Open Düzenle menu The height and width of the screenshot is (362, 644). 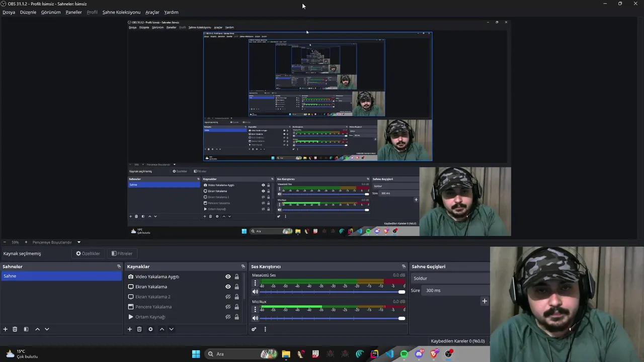28,12
